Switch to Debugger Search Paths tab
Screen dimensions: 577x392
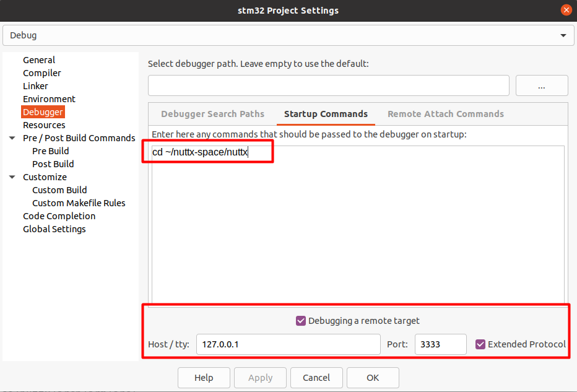coord(213,114)
